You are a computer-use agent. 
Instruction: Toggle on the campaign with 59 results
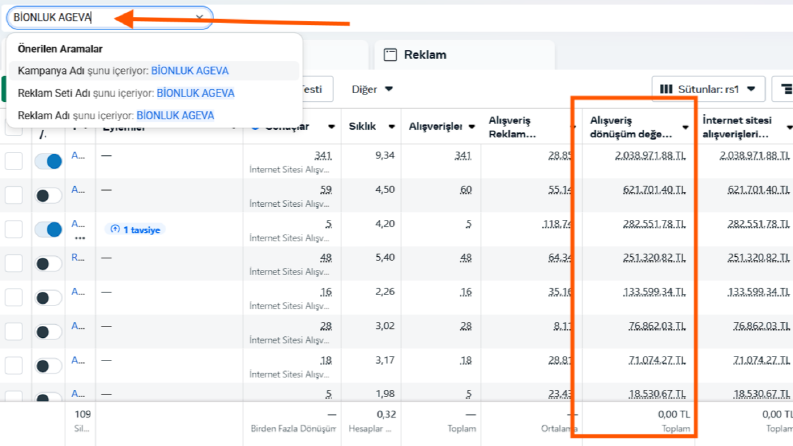(x=48, y=196)
